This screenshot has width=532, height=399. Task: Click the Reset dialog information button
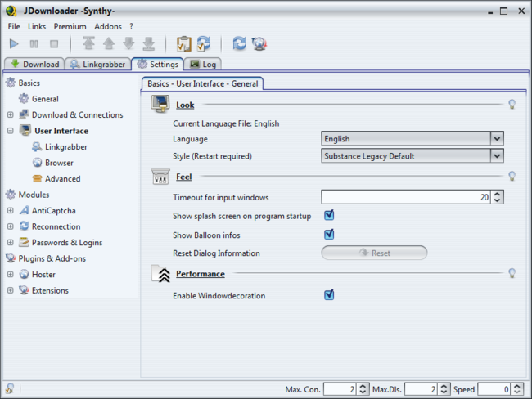pos(374,253)
